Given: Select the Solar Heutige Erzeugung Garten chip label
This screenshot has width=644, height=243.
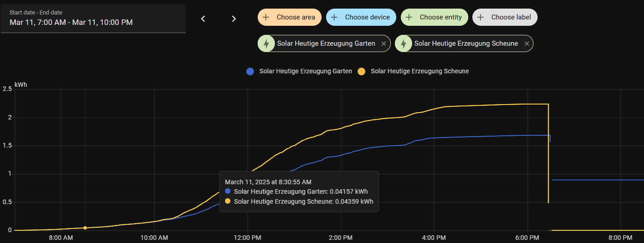Looking at the screenshot, I should click(326, 43).
